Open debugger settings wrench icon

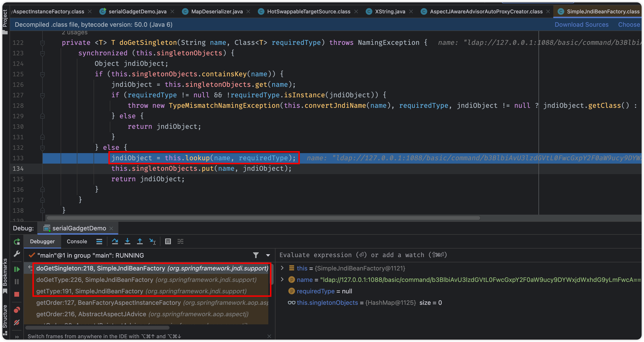click(17, 254)
